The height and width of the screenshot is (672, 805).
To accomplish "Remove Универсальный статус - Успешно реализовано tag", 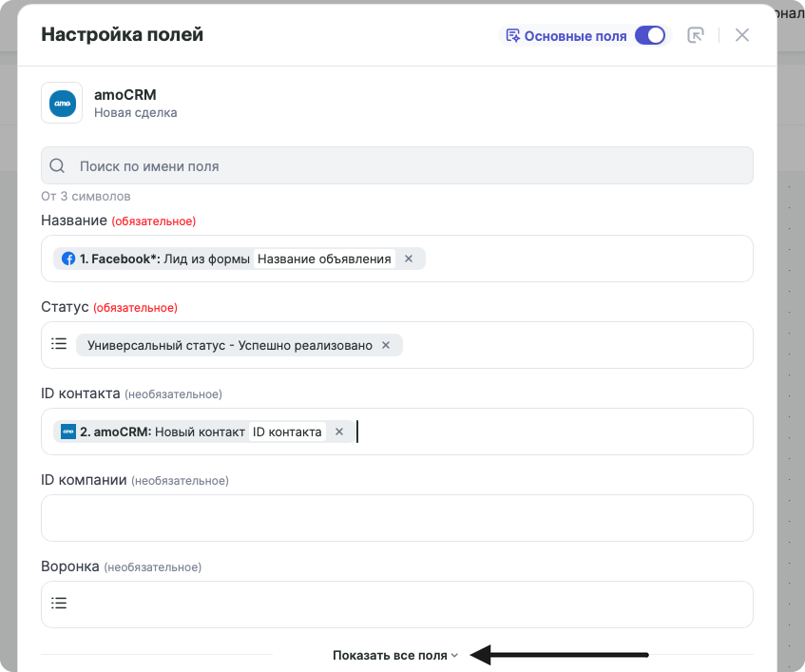I will 386,345.
